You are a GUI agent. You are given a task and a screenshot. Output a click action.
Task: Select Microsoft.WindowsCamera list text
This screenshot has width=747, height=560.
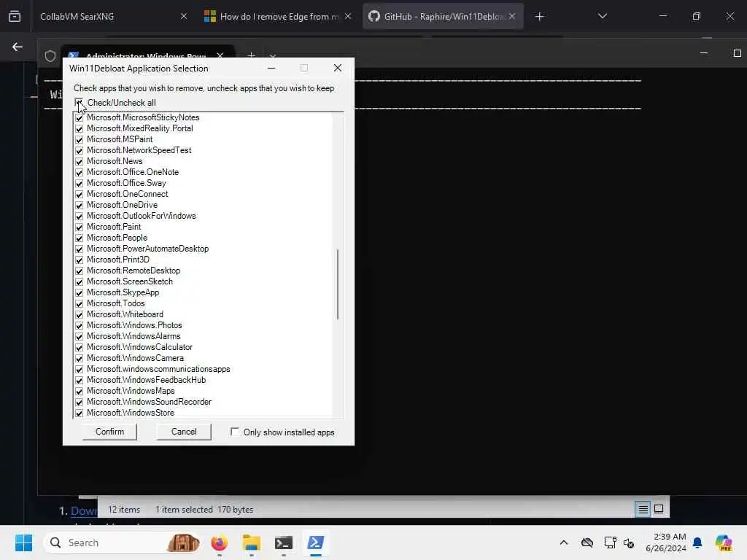point(135,359)
